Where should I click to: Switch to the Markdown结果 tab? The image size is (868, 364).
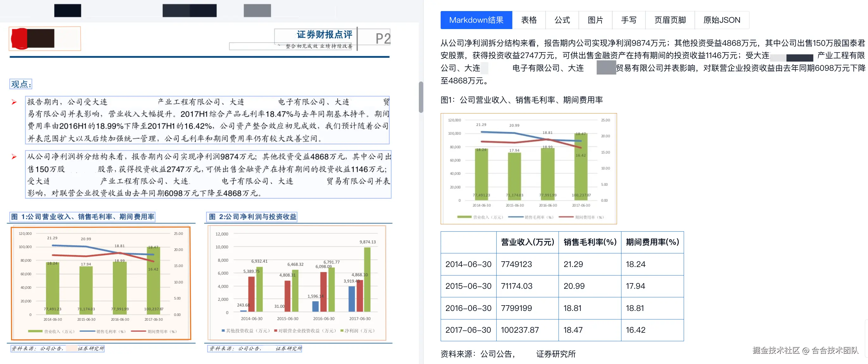pyautogui.click(x=476, y=20)
